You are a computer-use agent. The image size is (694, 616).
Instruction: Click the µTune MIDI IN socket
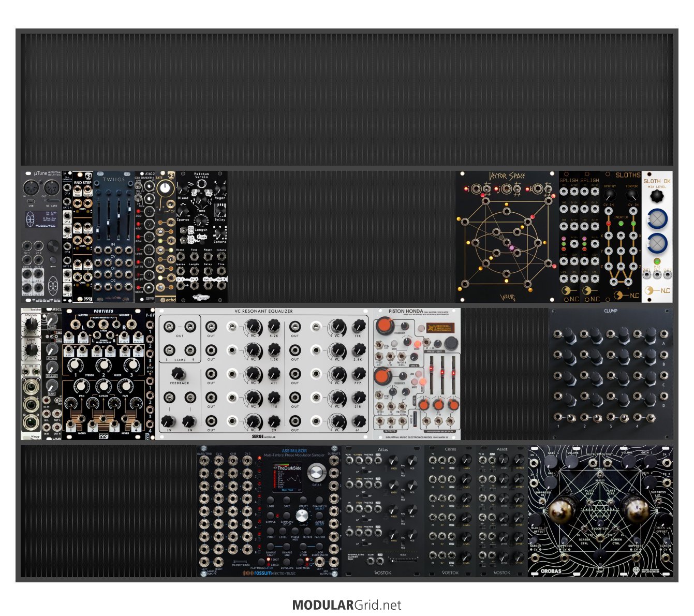[31, 187]
